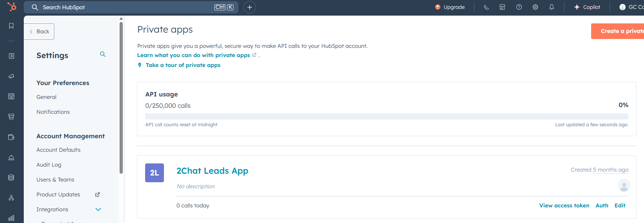Click the 'No description' text

(x=196, y=186)
